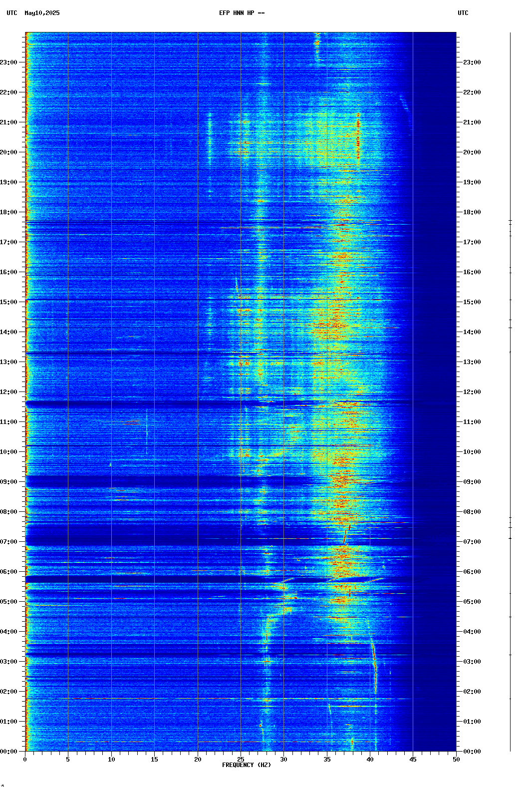Click the "UTC" label beside the date
The height and width of the screenshot is (791, 532).
[x=12, y=13]
